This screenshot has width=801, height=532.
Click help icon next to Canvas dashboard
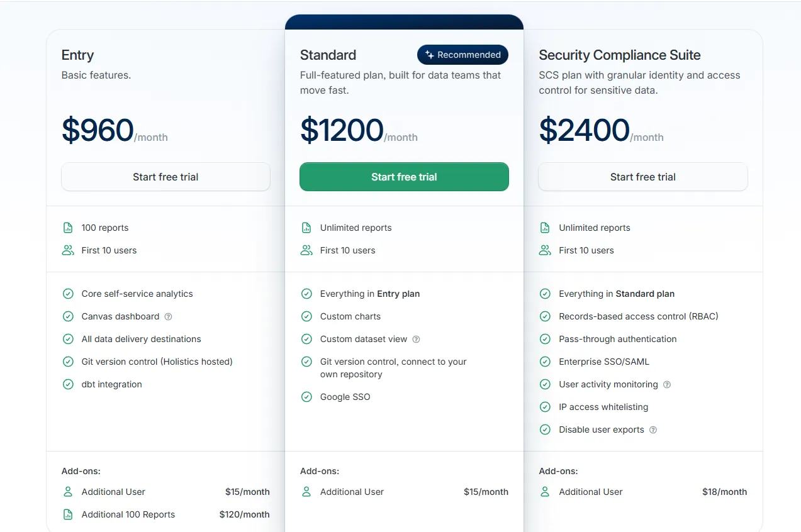tap(168, 317)
